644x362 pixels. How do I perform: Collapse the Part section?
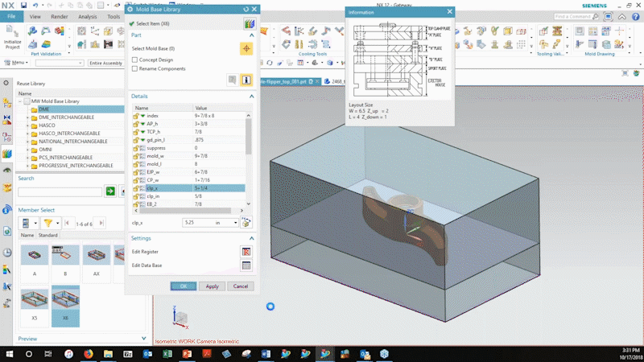click(x=251, y=35)
